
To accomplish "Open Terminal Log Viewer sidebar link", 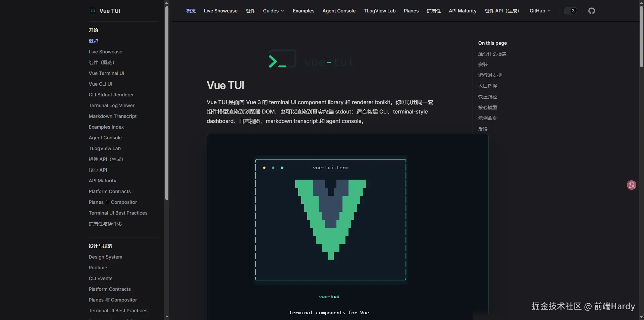I will [111, 105].
